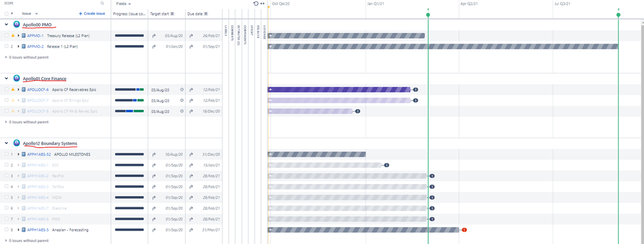644x244 pixels.
Task: Click the Target start column header
Action: (160, 14)
